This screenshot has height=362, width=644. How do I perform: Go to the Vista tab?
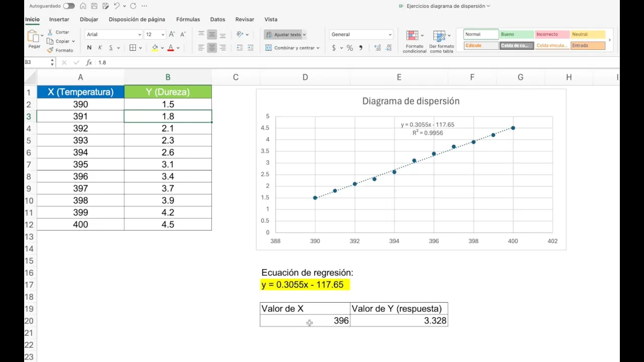[271, 20]
